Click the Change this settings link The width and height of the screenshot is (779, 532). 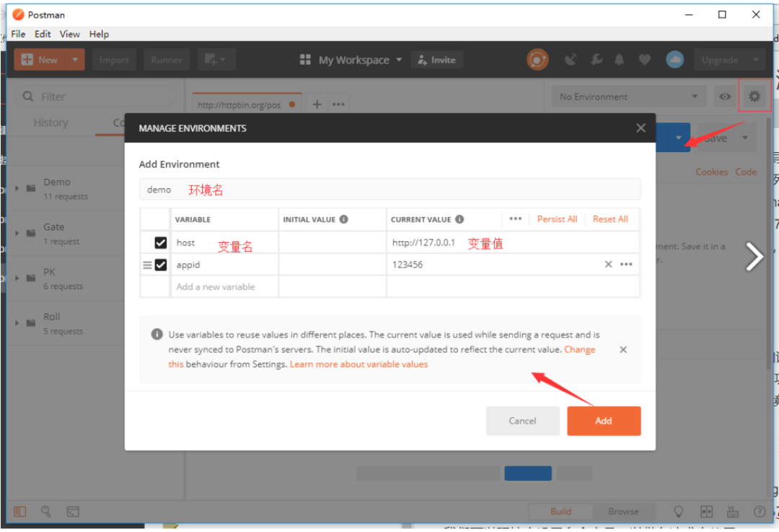(x=580, y=349)
